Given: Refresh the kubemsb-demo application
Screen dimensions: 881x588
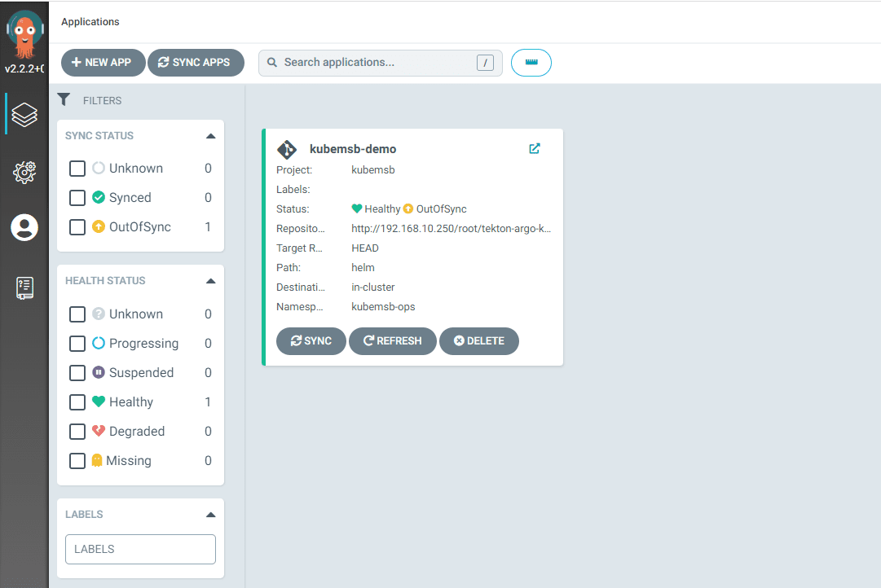Looking at the screenshot, I should click(x=392, y=341).
